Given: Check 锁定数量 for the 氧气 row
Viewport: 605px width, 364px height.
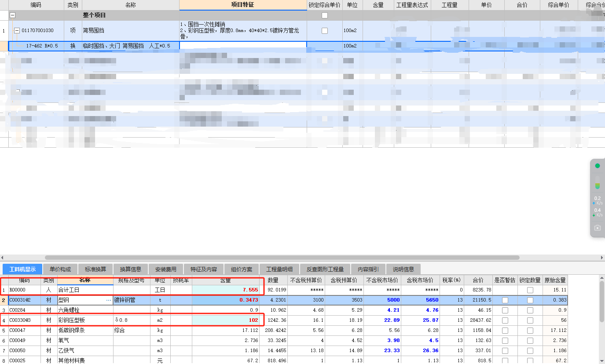Looking at the screenshot, I should click(x=530, y=341).
